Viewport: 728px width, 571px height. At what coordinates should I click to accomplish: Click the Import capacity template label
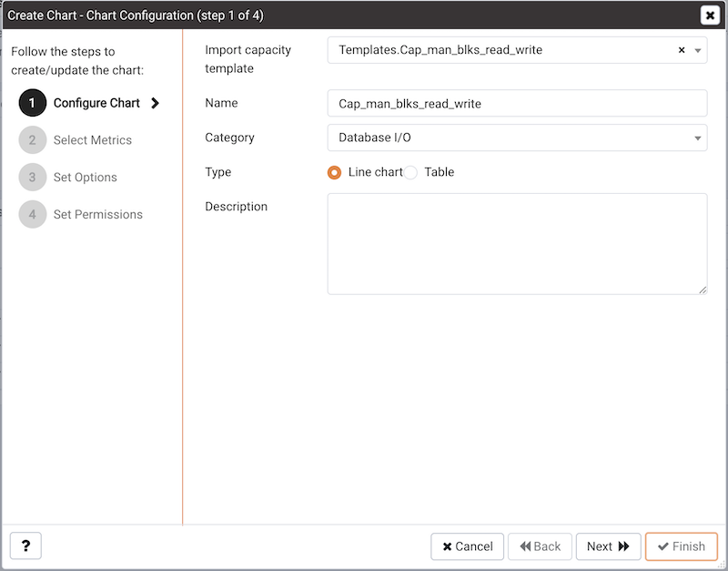click(248, 59)
